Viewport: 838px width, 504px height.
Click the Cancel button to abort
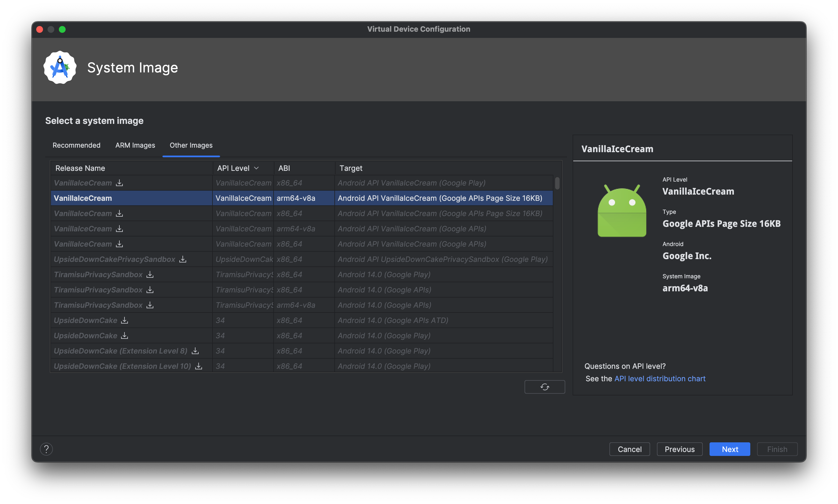[x=630, y=448]
